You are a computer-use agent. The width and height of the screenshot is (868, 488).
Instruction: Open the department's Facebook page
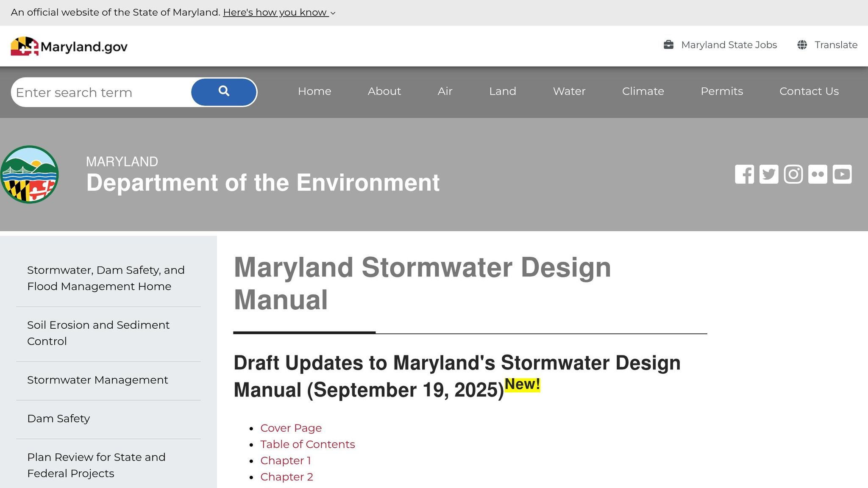pyautogui.click(x=745, y=174)
